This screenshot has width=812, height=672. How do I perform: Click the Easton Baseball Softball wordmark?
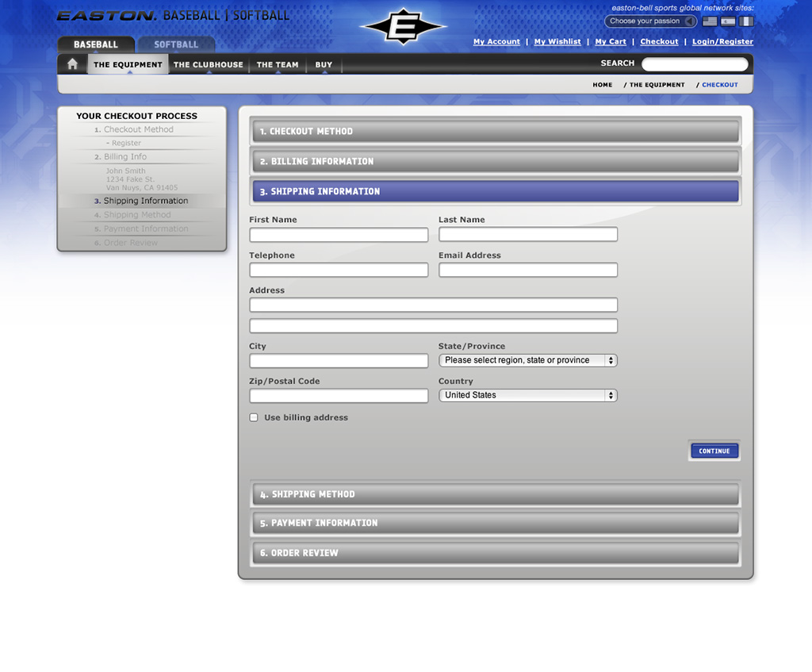(173, 16)
